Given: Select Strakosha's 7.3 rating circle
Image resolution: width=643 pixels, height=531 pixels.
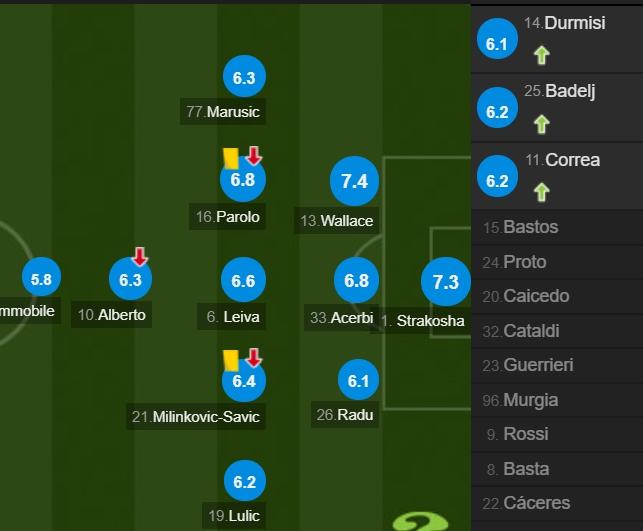Looking at the screenshot, I should pyautogui.click(x=446, y=282).
